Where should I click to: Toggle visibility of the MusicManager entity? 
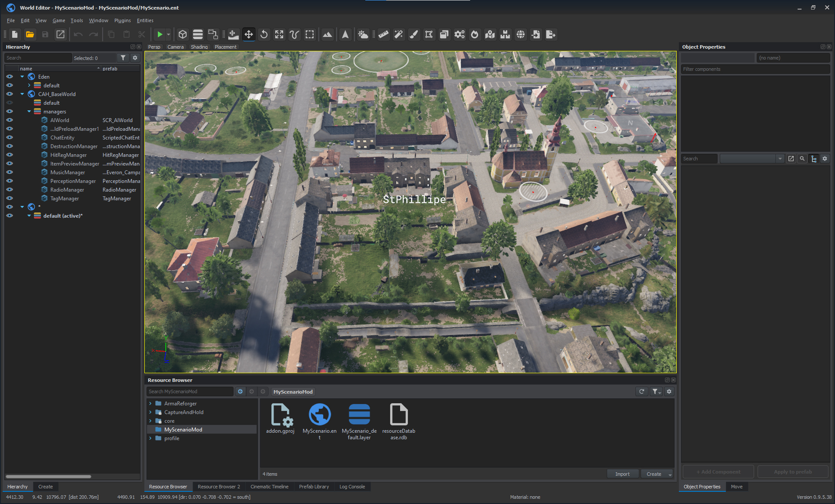10,172
